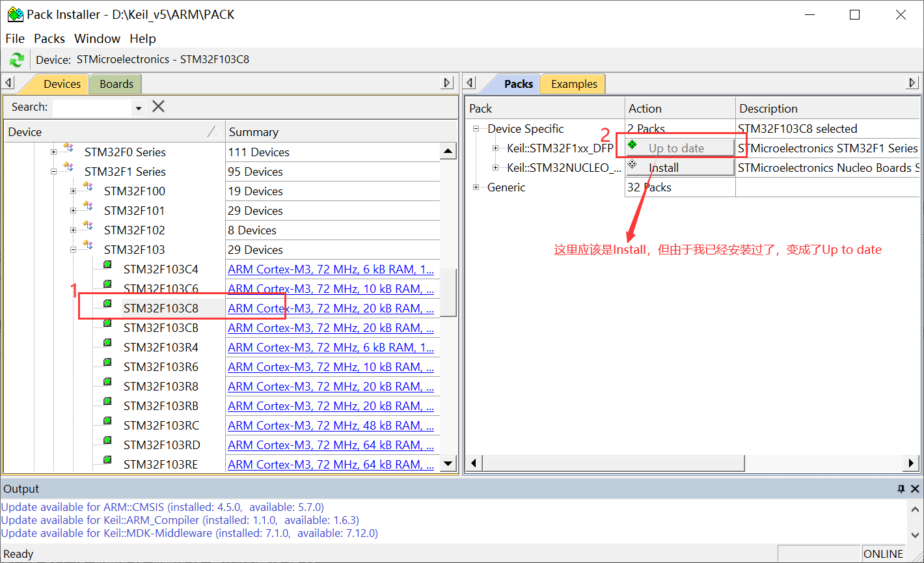Viewport: 924px width, 563px height.
Task: Open the Help menu
Action: coord(143,38)
